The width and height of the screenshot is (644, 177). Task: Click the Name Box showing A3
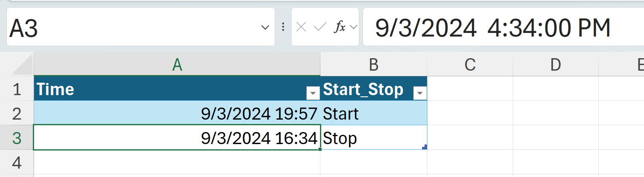pos(132,28)
